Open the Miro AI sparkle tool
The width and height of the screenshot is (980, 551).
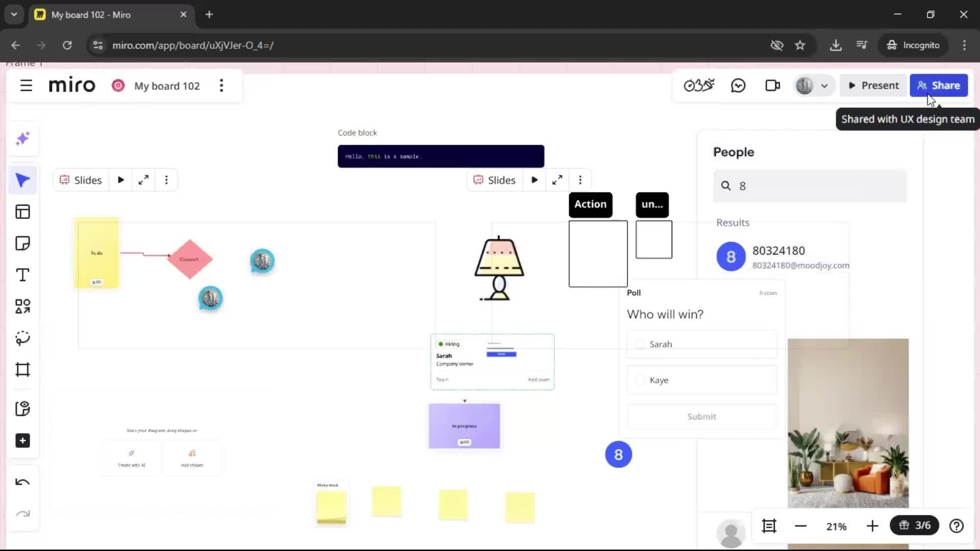[22, 139]
